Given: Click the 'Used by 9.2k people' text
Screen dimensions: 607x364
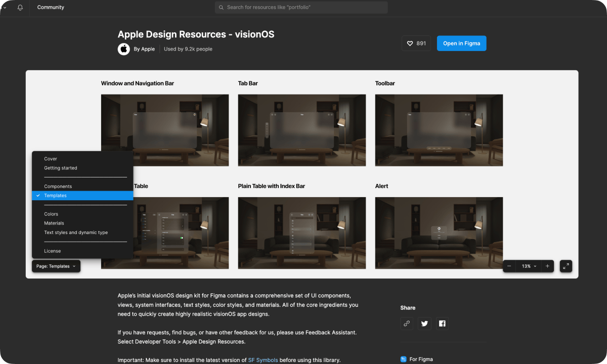Looking at the screenshot, I should pos(188,49).
